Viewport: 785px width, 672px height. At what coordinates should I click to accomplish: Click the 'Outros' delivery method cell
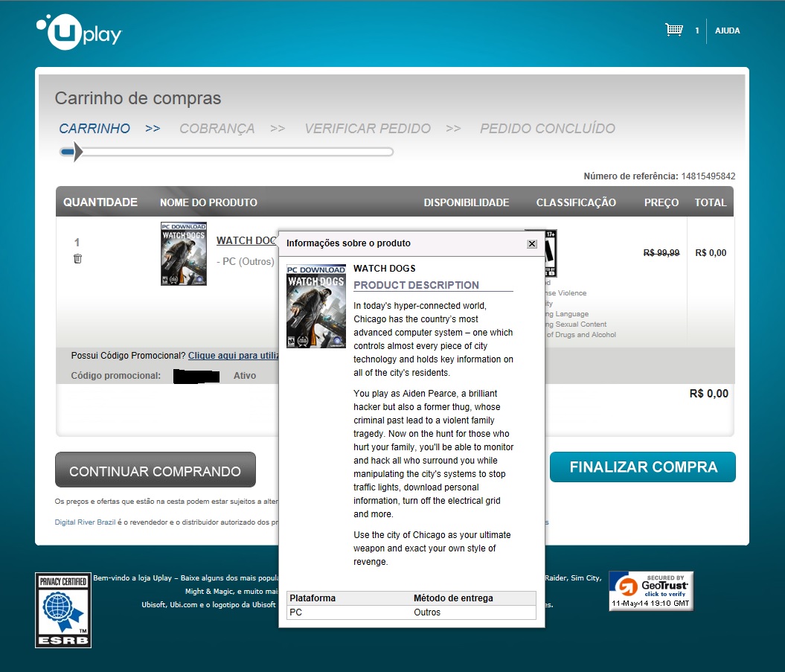[x=427, y=612]
